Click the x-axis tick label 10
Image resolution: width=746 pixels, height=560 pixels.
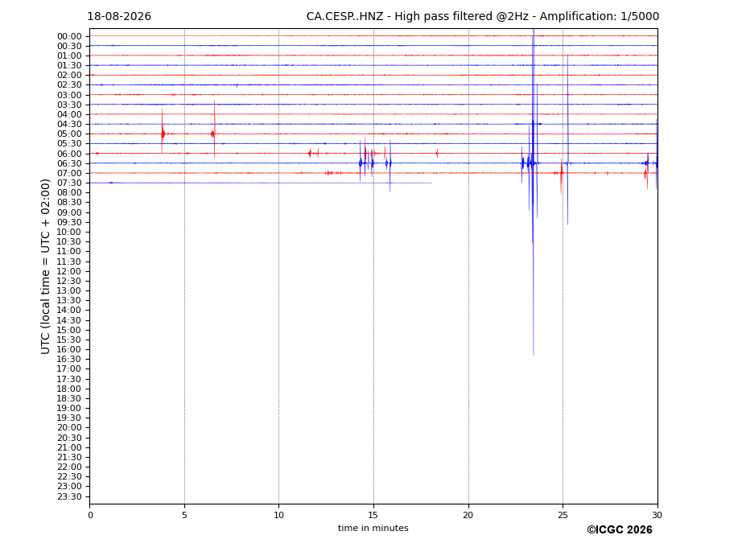278,515
